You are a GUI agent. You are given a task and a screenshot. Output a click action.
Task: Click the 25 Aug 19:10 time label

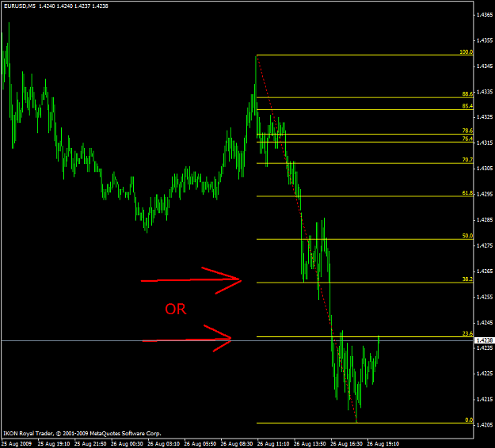tap(54, 444)
